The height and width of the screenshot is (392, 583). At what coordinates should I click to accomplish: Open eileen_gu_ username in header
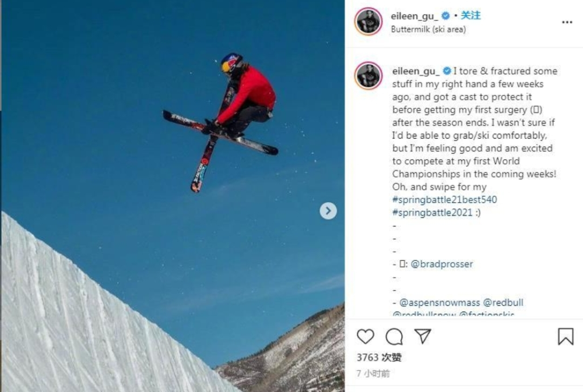tap(414, 16)
